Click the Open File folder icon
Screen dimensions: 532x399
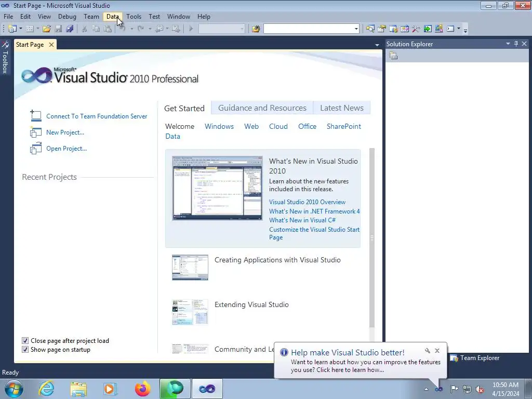pos(46,29)
